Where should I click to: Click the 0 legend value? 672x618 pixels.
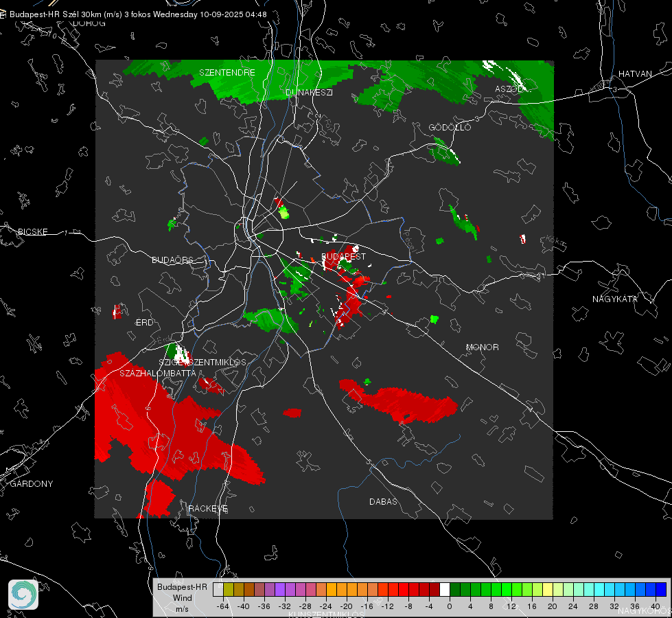click(450, 606)
